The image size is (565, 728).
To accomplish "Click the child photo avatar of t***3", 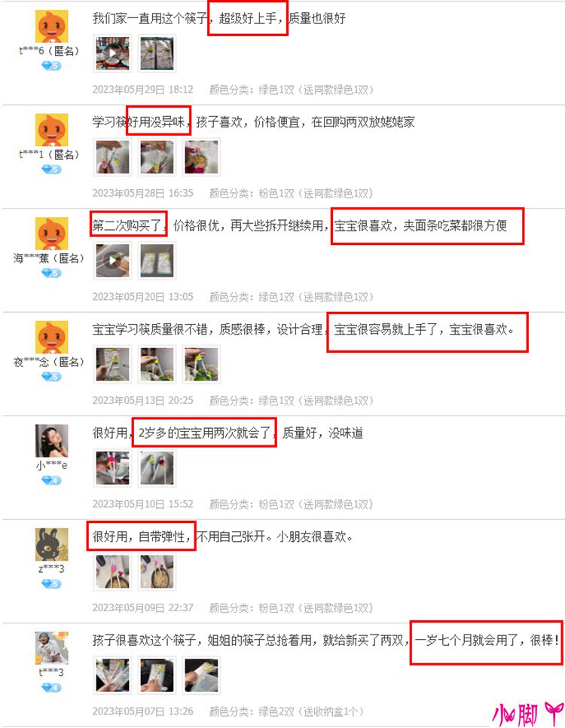I will point(51,647).
